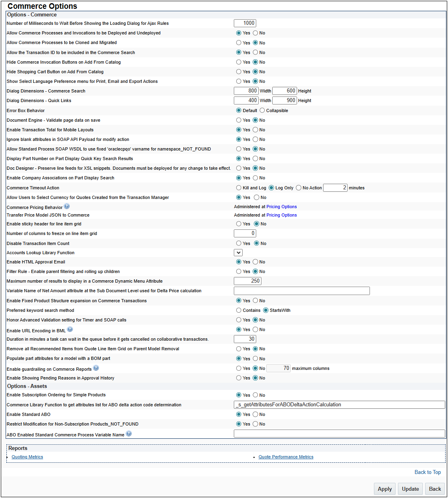Viewport: 448px width, 498px height.
Task: Open the Accounts Lookup Library Function dropdown
Action: tap(238, 252)
